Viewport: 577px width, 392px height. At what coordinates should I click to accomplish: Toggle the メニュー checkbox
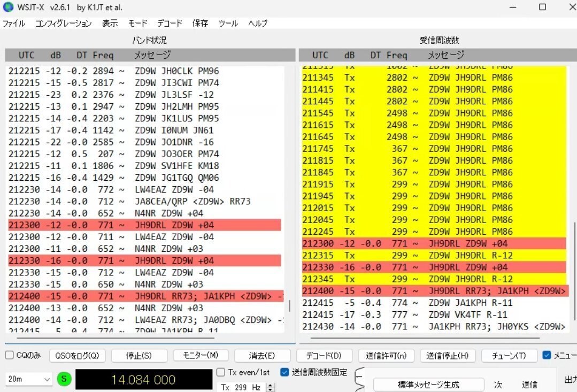[548, 354]
